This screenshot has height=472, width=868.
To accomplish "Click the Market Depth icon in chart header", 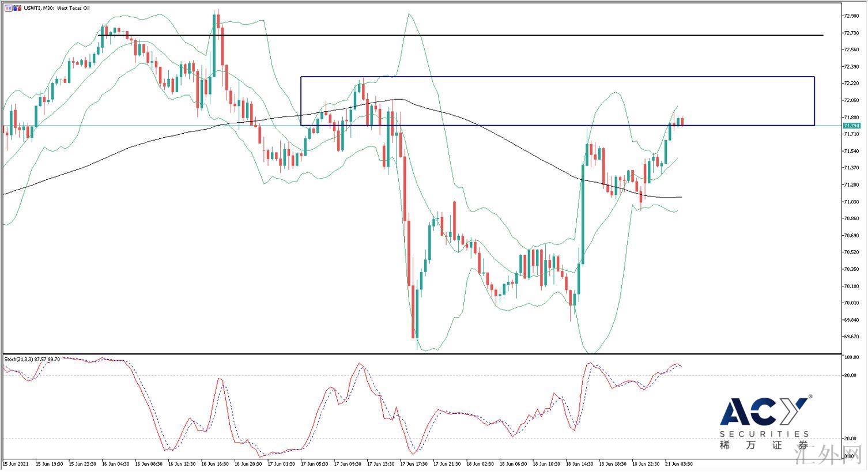I will point(8,8).
